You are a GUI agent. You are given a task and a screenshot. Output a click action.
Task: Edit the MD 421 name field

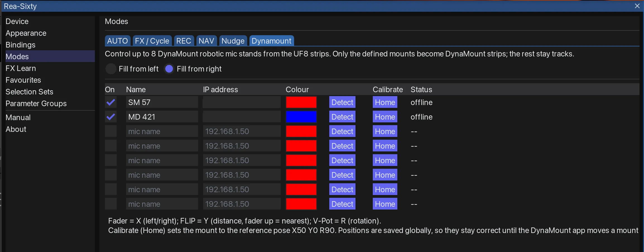(x=162, y=117)
